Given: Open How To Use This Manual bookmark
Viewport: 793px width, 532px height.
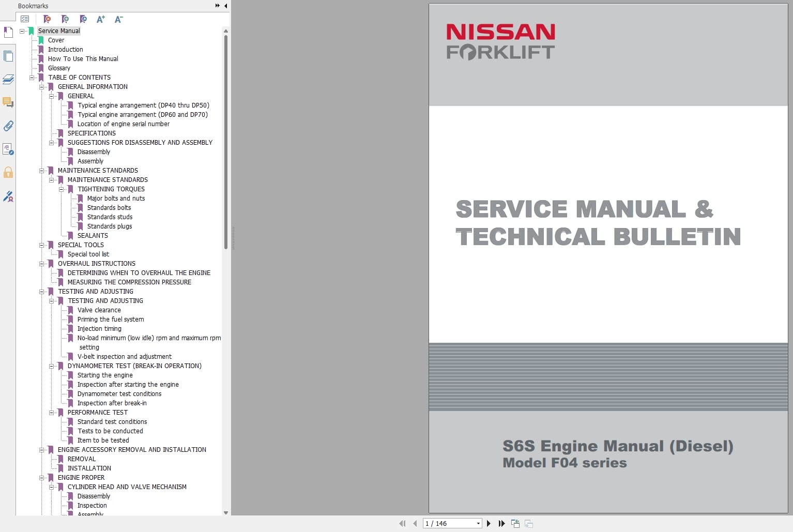Looking at the screenshot, I should [x=83, y=59].
